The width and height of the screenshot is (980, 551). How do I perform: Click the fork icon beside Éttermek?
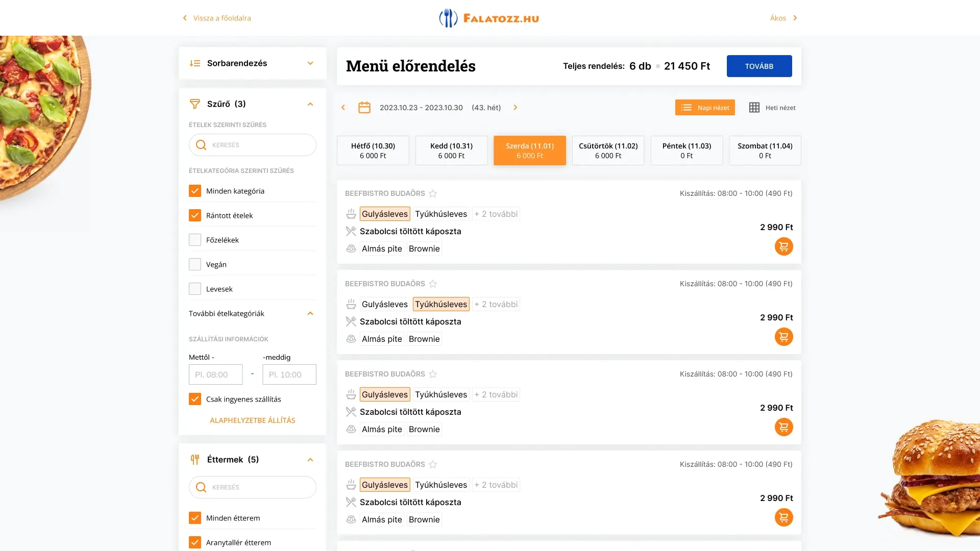195,460
